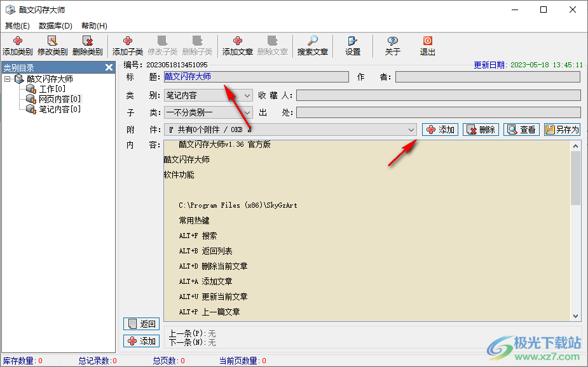Click the 软件功能 line in content
This screenshot has height=367, width=588.
[179, 175]
